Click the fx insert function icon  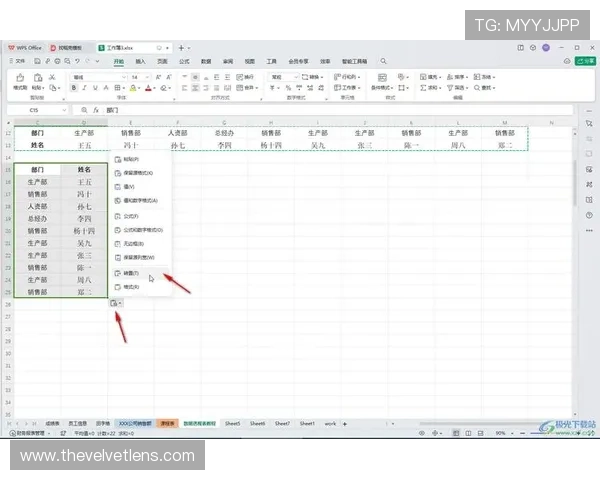(94, 110)
